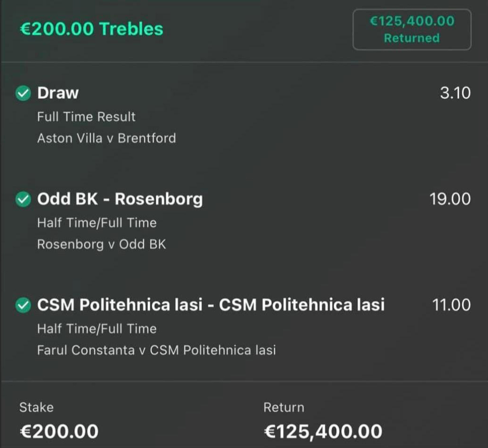Click the €125,400.00 Returned badge
This screenshot has width=488, height=448.
tap(411, 29)
